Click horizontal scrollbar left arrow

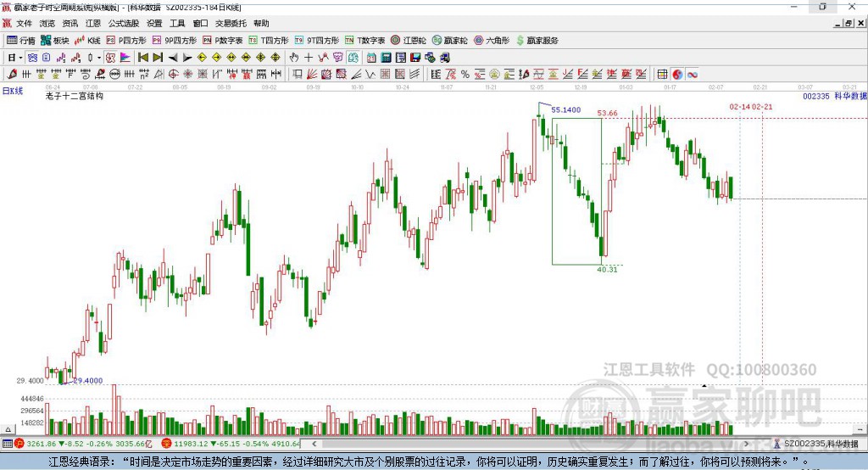[314, 444]
